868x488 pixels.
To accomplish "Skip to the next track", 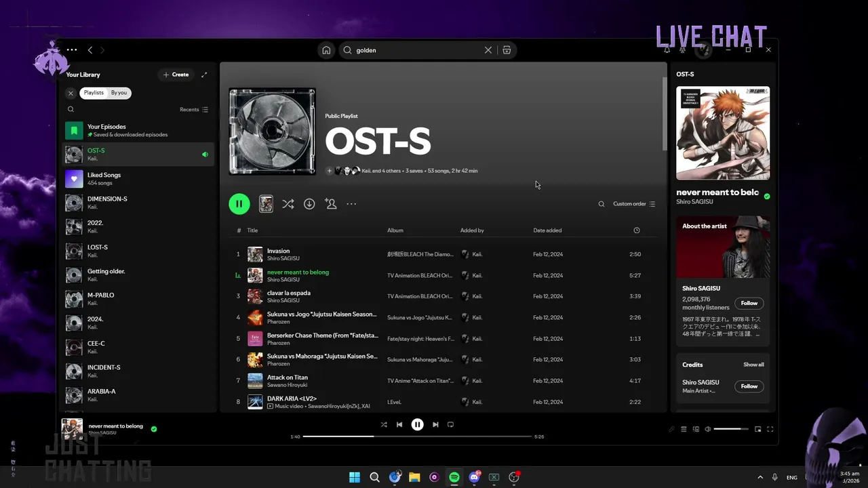I will 435,425.
